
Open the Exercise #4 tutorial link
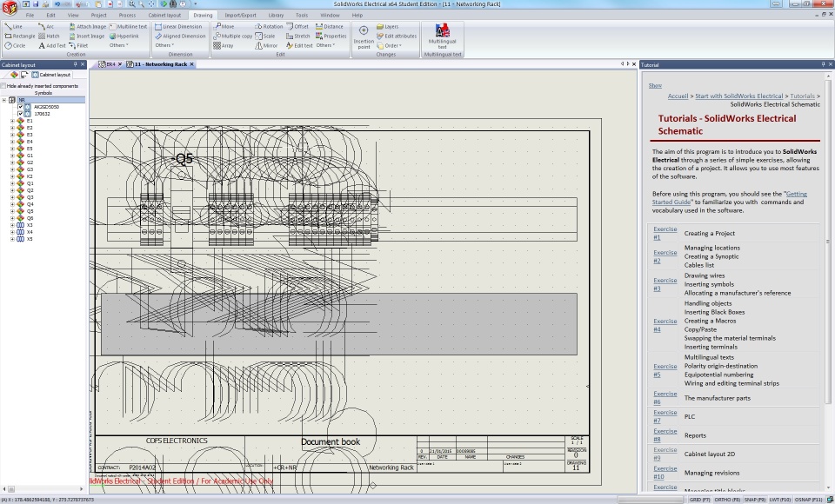pos(665,325)
